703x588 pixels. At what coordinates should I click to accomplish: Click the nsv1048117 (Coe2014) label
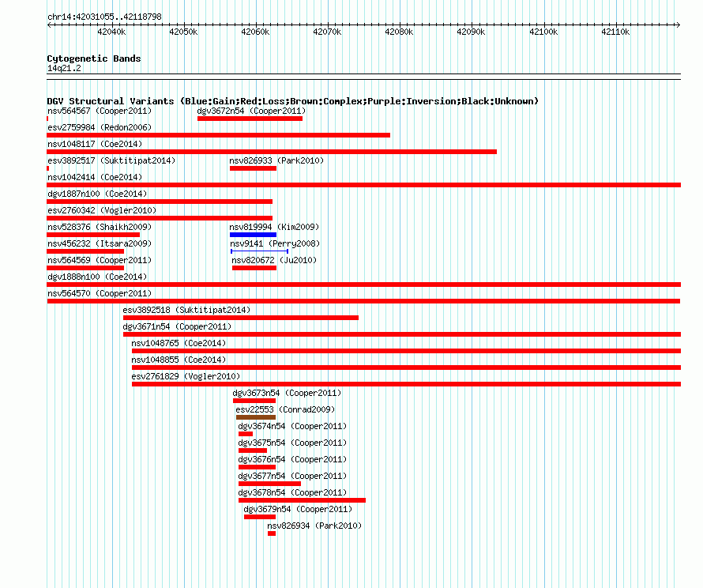click(95, 144)
